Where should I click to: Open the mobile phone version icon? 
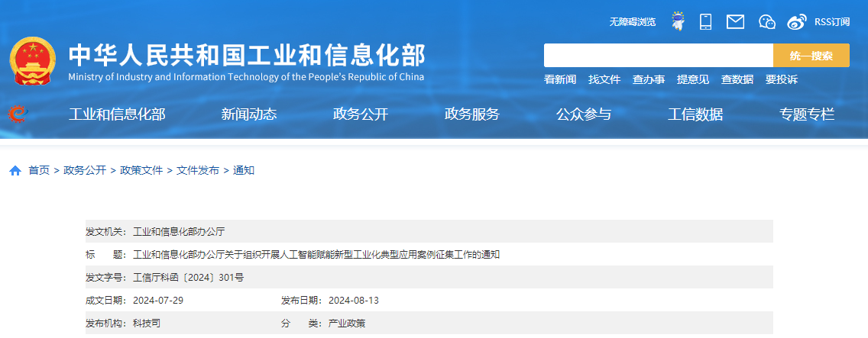pos(705,21)
